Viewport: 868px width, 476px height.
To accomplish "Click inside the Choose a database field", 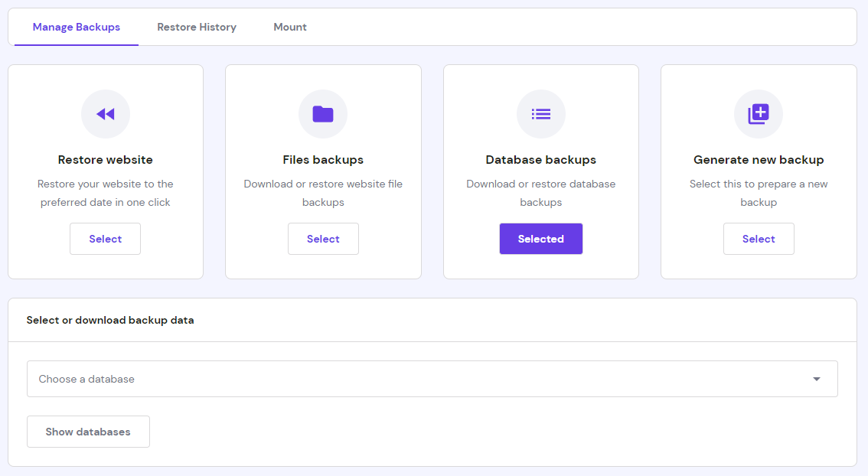I will point(306,378).
